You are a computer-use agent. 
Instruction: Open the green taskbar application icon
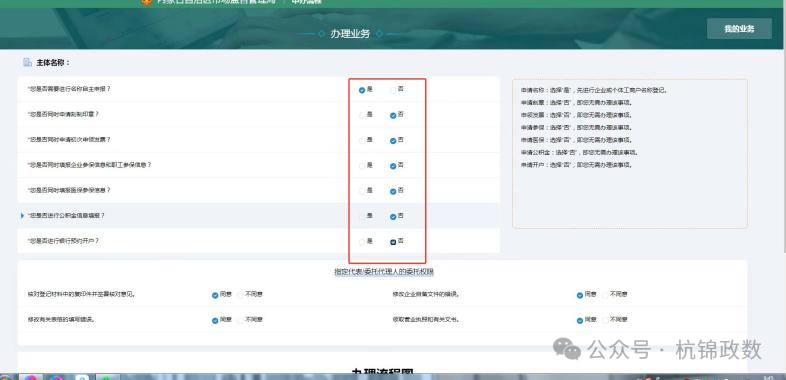coord(108,377)
